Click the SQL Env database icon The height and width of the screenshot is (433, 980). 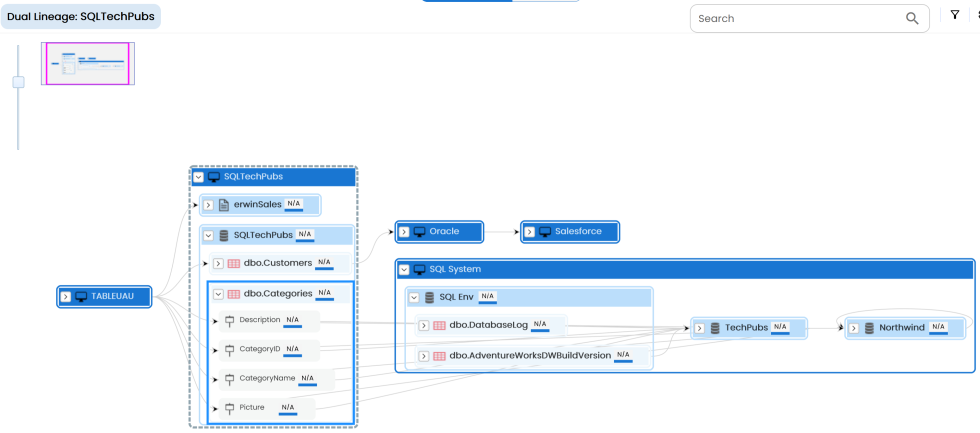click(x=429, y=297)
